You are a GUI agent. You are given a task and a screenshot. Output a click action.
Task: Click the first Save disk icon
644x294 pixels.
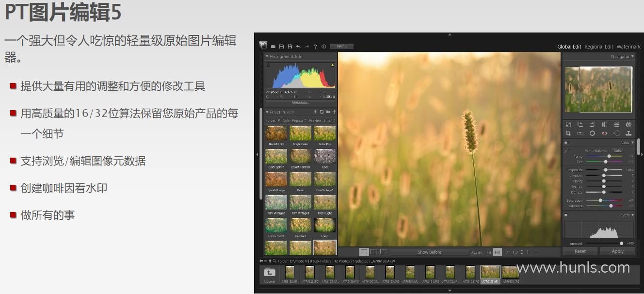click(x=281, y=47)
